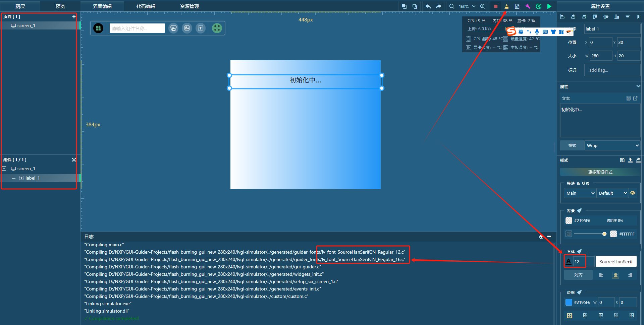The height and width of the screenshot is (325, 644).
Task: Open the Default state dropdown
Action: (612, 193)
